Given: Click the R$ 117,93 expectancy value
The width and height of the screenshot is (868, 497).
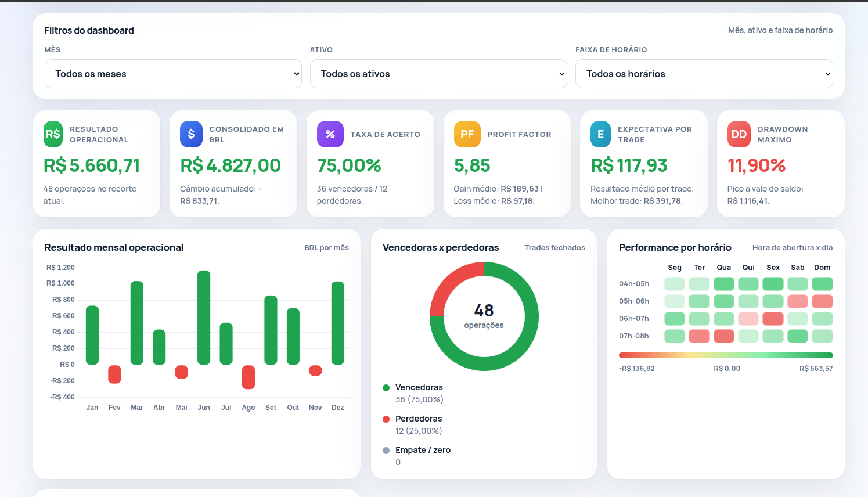Looking at the screenshot, I should pos(629,165).
